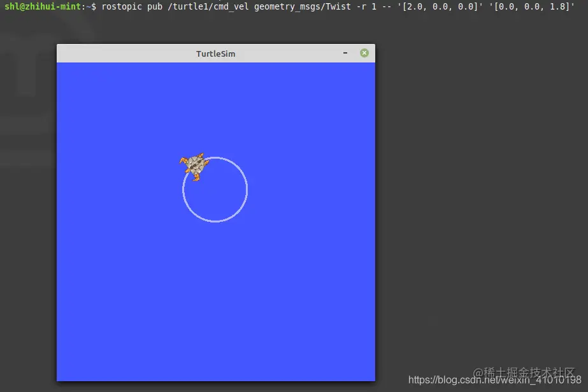Click the '[2.0, 0.0, 0.0]' argument

click(x=440, y=6)
